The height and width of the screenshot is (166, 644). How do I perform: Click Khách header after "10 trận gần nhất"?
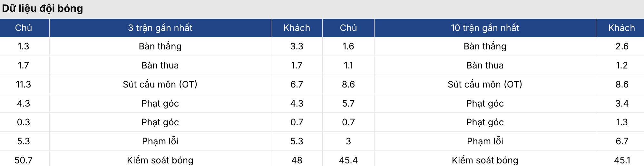[x=621, y=28]
